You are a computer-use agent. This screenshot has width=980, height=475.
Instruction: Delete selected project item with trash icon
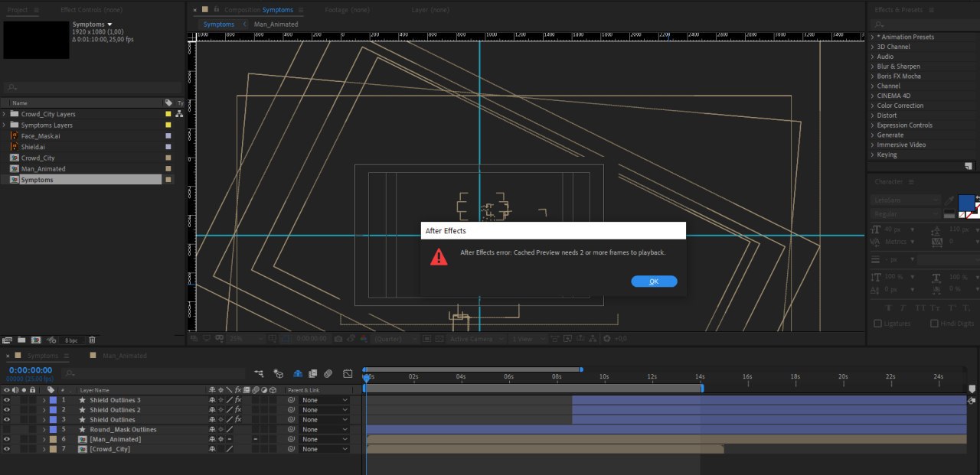pyautogui.click(x=92, y=340)
